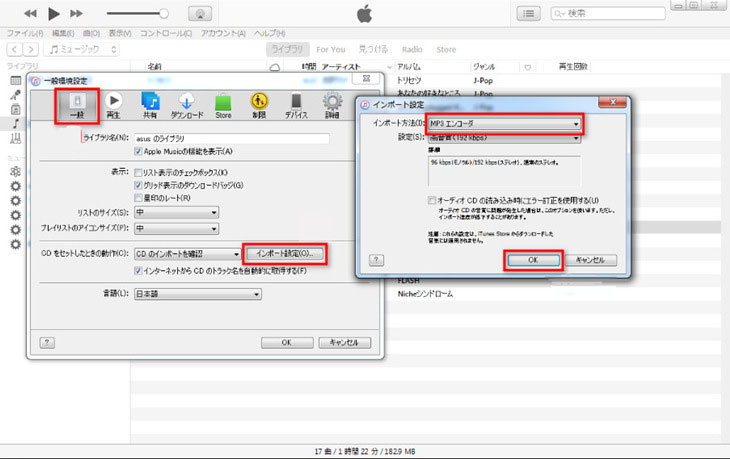Screen dimensions: 730x459
Task: Skip forward with the fast-forward button
Action: (x=76, y=14)
